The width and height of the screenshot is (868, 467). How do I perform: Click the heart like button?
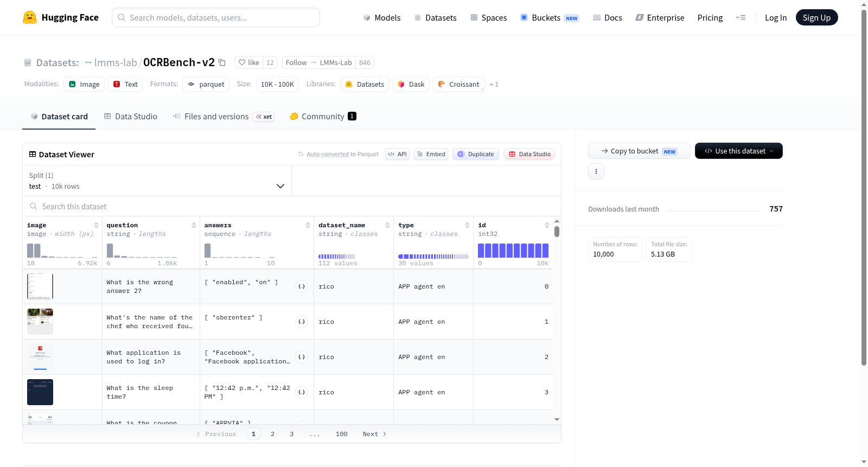pos(249,62)
